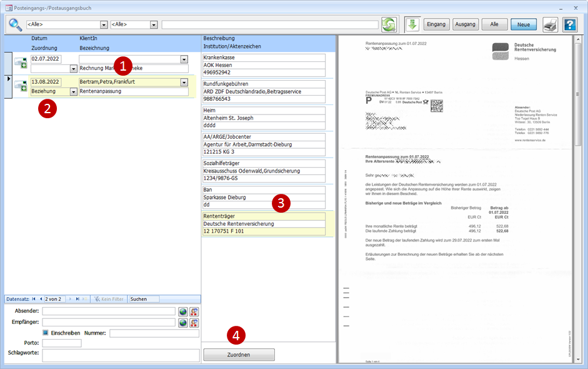
Task: Go to the first record in Datensatz navigation
Action: point(34,299)
